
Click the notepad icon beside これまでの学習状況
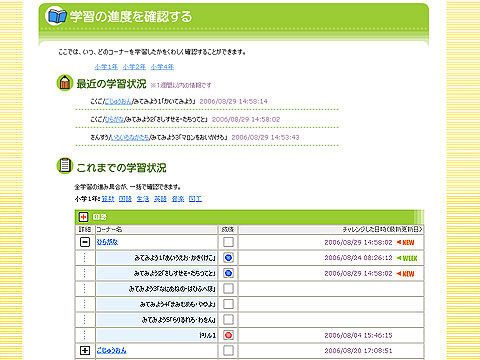tap(65, 165)
